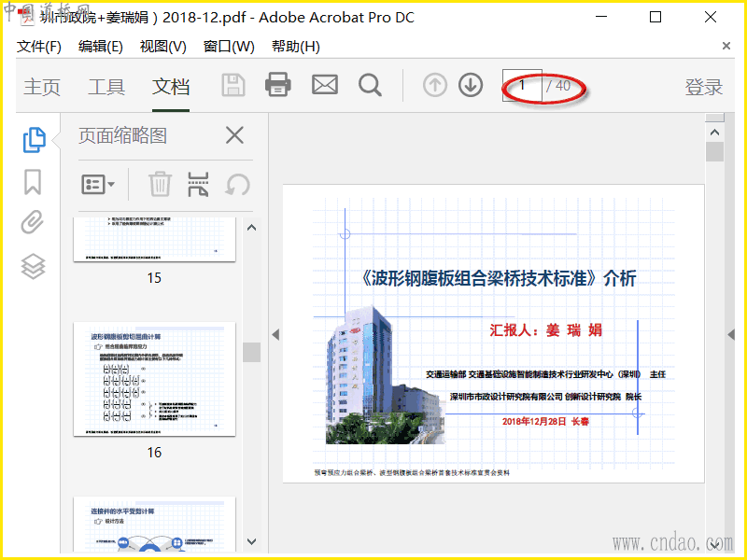This screenshot has height=560, width=747.
Task: Click the page label 16 under thumbnail
Action: [154, 452]
